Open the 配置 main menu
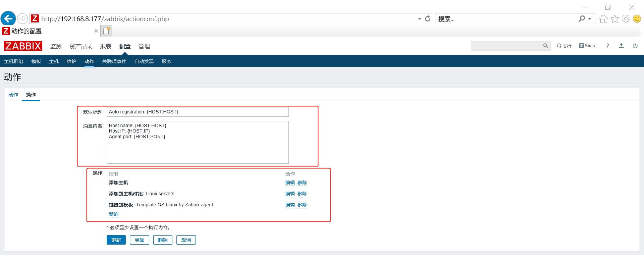Viewport: 644px width, 255px height. (125, 46)
